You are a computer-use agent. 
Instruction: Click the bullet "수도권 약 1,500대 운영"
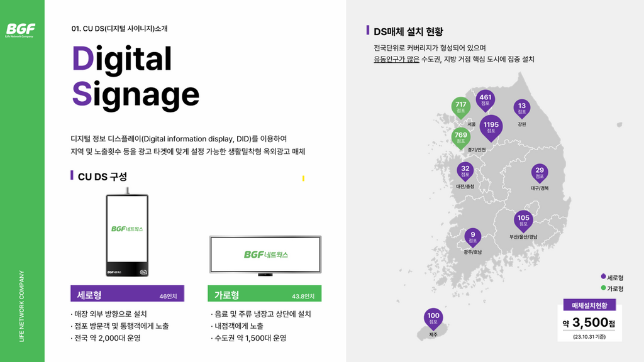[248, 338]
